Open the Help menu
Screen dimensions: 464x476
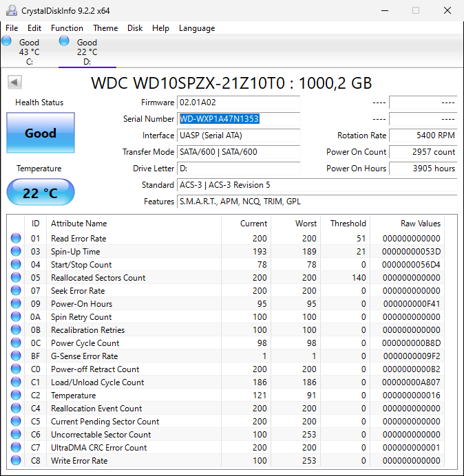click(x=160, y=28)
